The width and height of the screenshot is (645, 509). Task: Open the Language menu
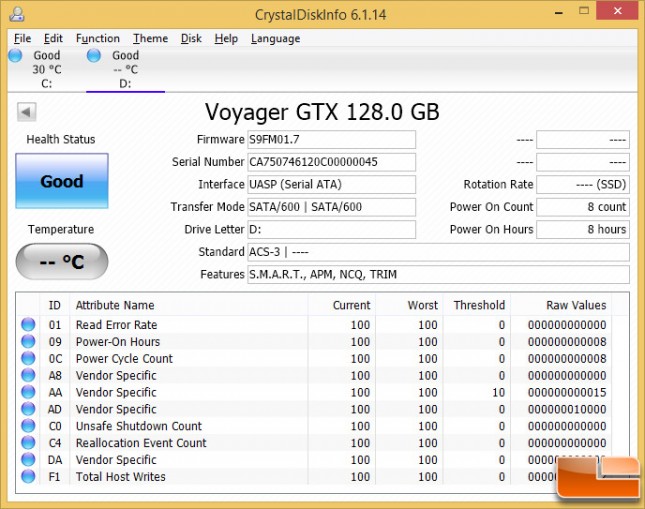point(276,38)
